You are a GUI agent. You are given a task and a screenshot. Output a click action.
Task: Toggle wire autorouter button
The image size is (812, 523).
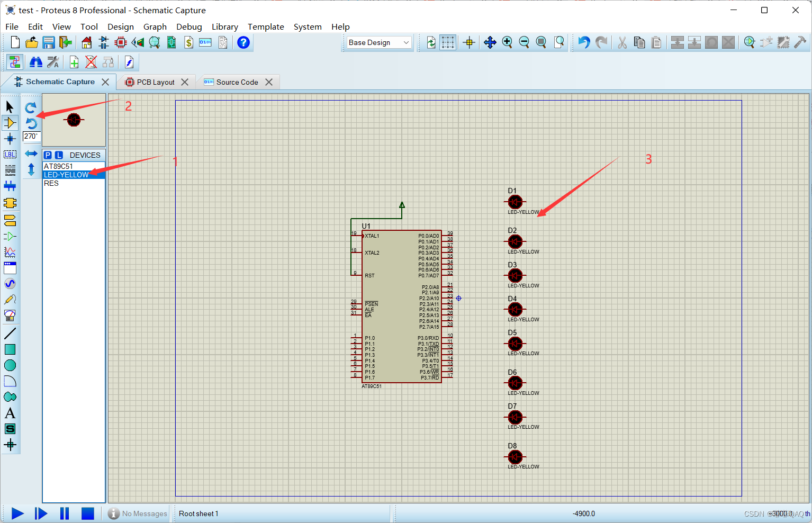point(15,62)
